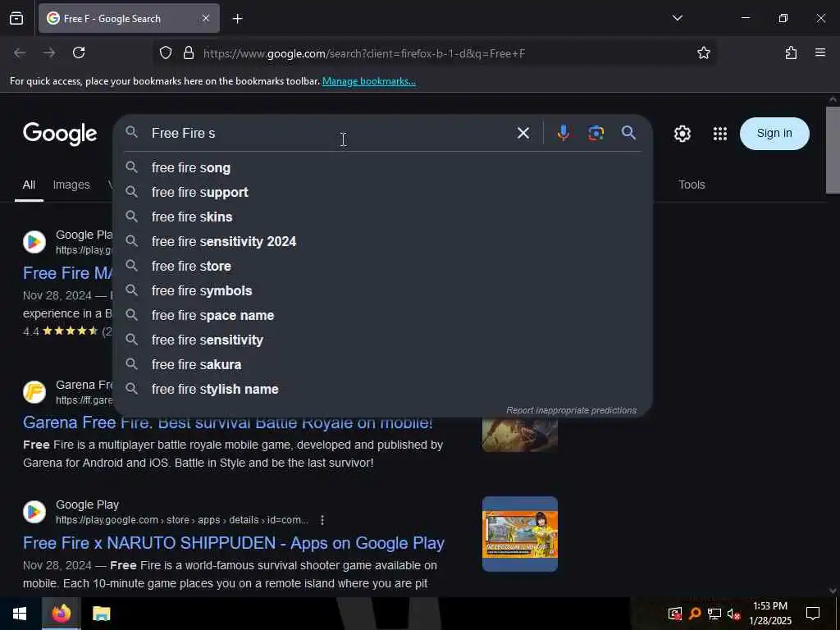Open File Explorer from taskbar
Image resolution: width=840 pixels, height=630 pixels.
click(101, 614)
